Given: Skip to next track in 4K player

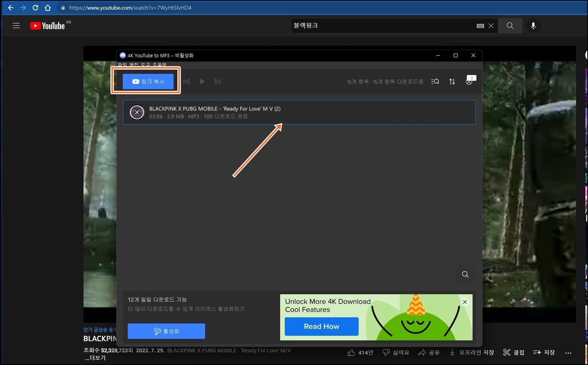Looking at the screenshot, I should [217, 82].
